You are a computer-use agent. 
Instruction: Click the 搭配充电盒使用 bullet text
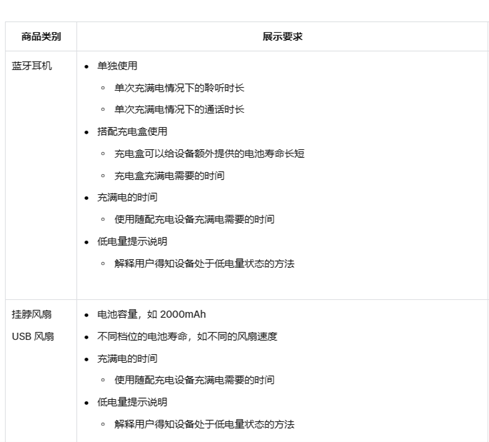[x=132, y=131]
